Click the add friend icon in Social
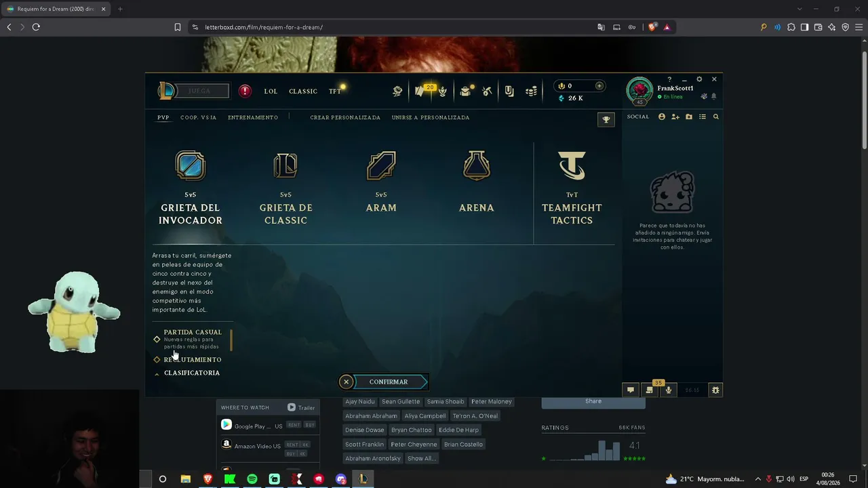 tap(675, 117)
